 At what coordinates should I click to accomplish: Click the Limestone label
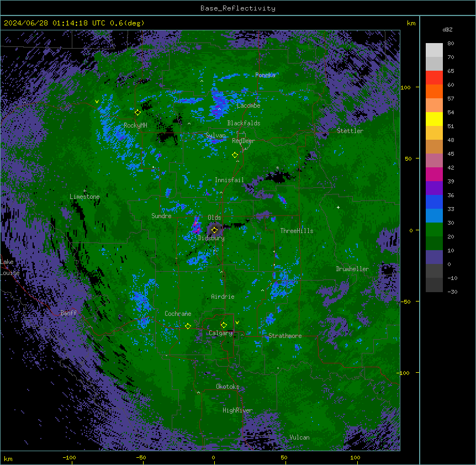[x=84, y=197]
